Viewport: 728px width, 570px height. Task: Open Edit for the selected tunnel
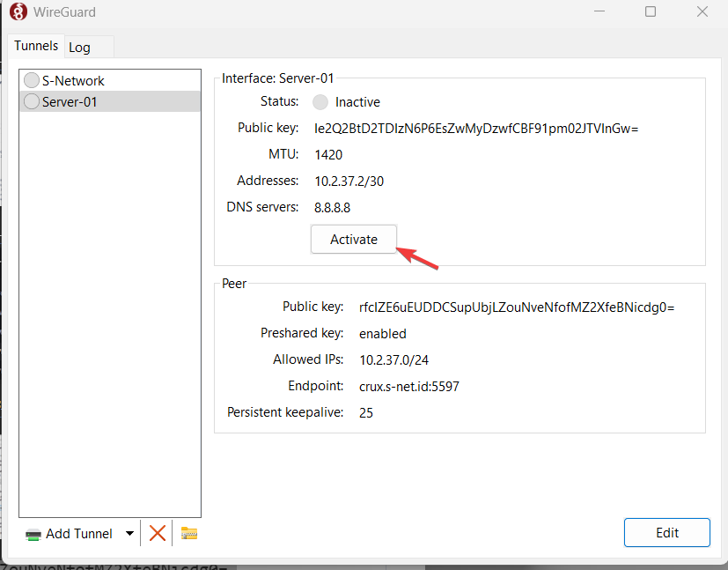[x=666, y=533]
